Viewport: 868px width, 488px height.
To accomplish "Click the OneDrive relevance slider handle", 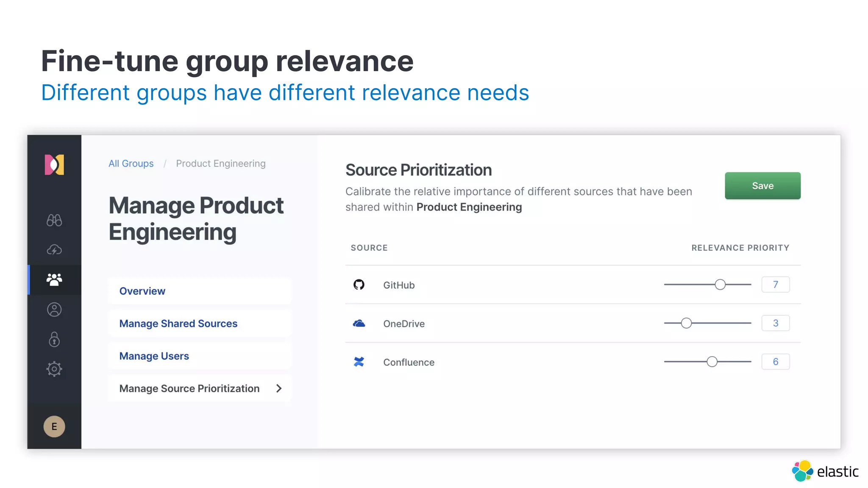I will [x=686, y=323].
